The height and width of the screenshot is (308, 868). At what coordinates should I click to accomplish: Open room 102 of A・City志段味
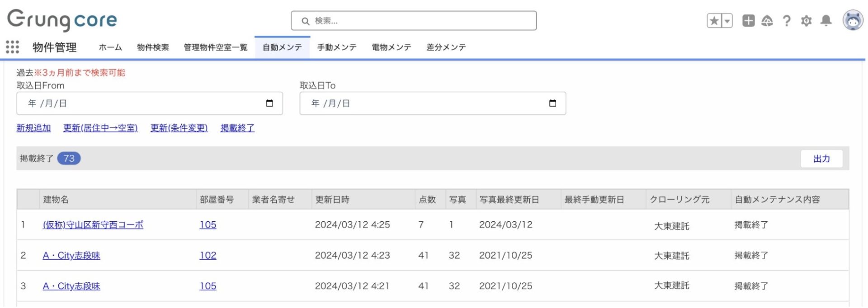point(208,256)
